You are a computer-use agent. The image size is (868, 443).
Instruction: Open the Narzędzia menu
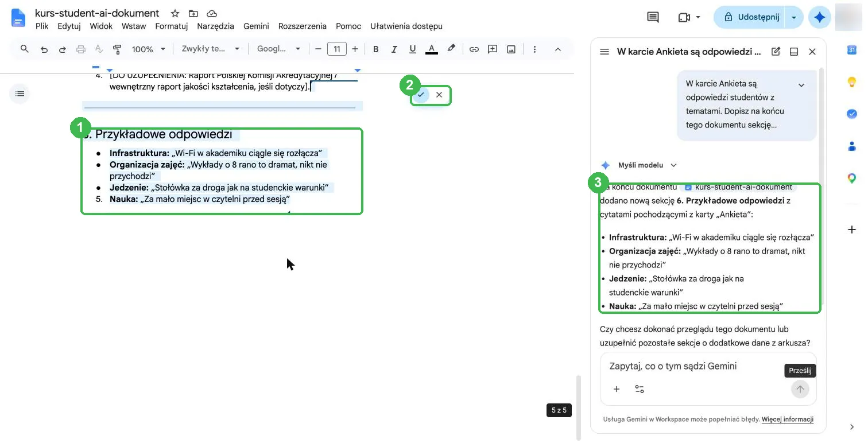coord(215,26)
